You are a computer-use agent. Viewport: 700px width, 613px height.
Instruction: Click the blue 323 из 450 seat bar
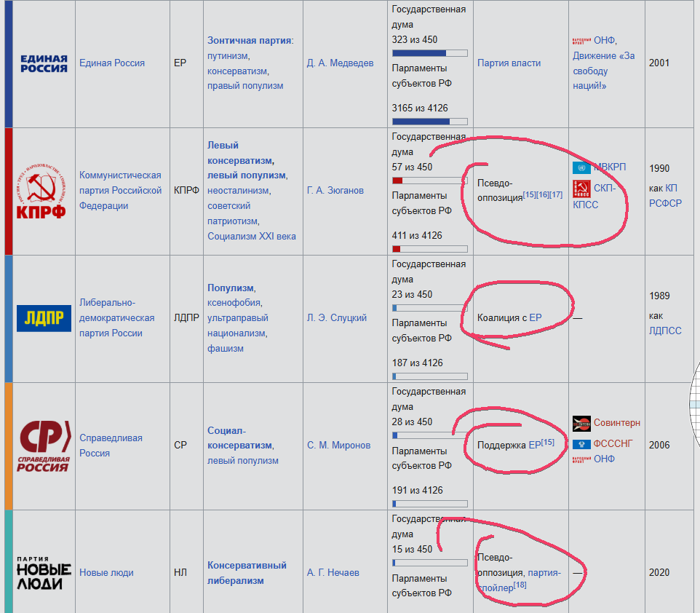tap(429, 53)
